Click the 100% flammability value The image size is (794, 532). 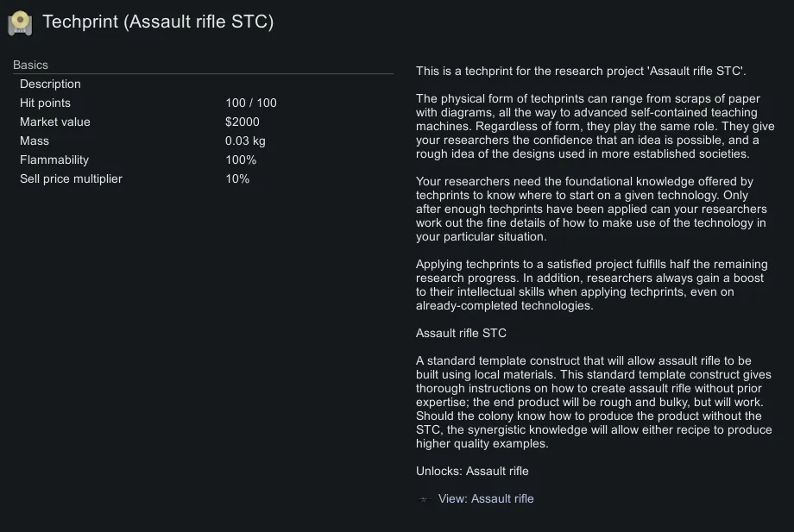(x=241, y=160)
